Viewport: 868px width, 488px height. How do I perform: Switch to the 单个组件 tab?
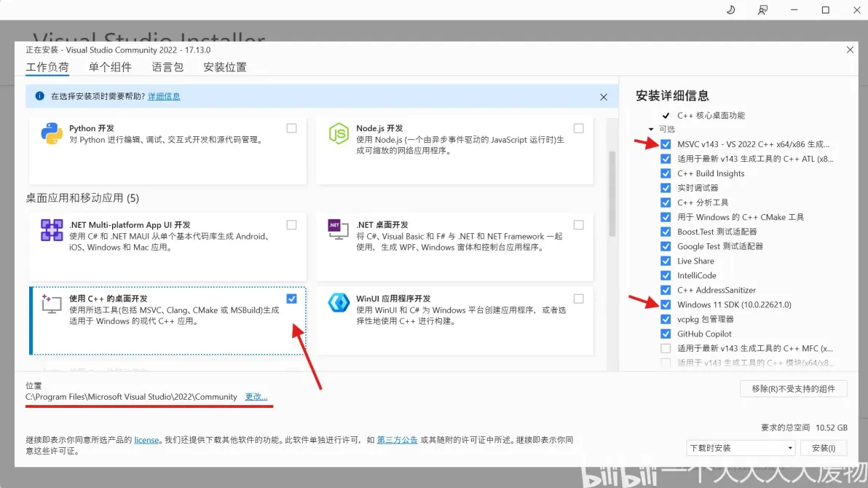[110, 67]
